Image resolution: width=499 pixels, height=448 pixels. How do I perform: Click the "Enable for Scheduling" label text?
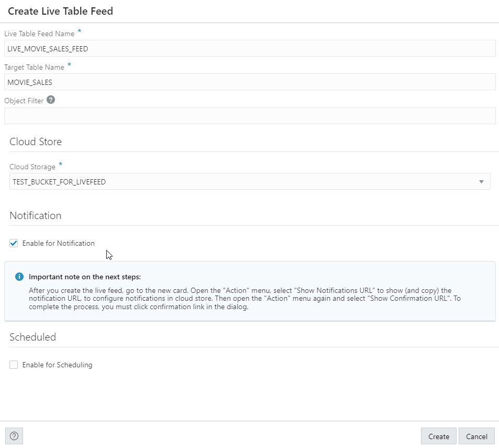tap(57, 365)
